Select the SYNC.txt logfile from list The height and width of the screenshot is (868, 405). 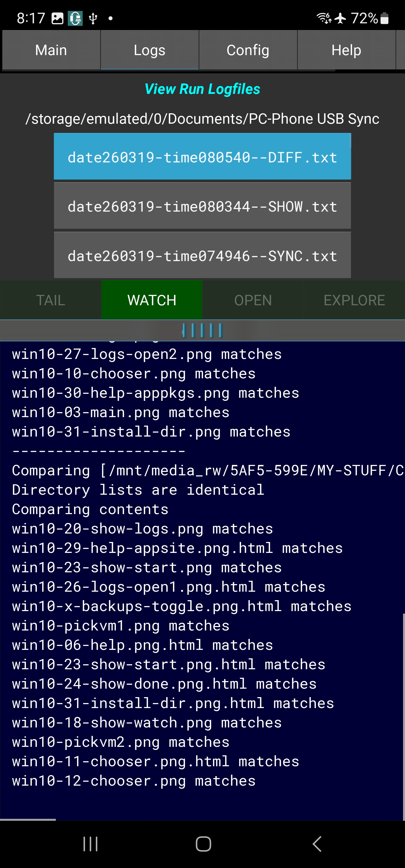pos(202,256)
